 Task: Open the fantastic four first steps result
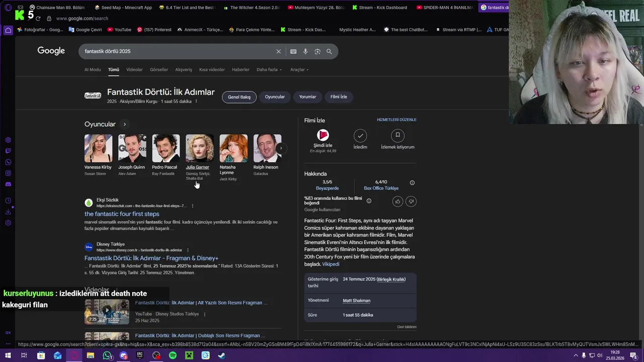(122, 214)
